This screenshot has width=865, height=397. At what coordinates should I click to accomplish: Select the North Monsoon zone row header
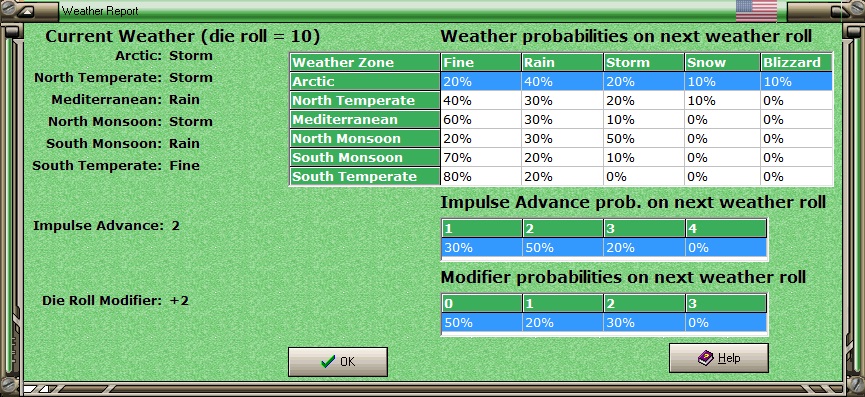click(x=365, y=138)
